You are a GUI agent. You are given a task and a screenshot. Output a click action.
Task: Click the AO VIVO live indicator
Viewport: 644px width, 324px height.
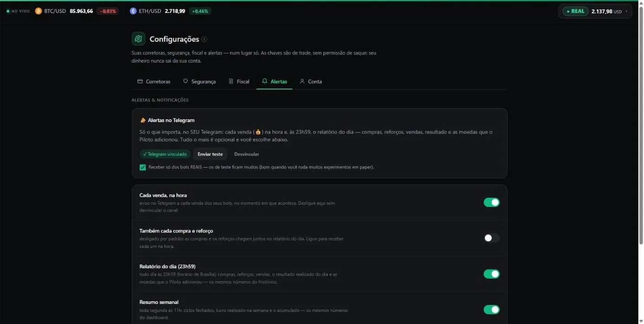(x=18, y=11)
